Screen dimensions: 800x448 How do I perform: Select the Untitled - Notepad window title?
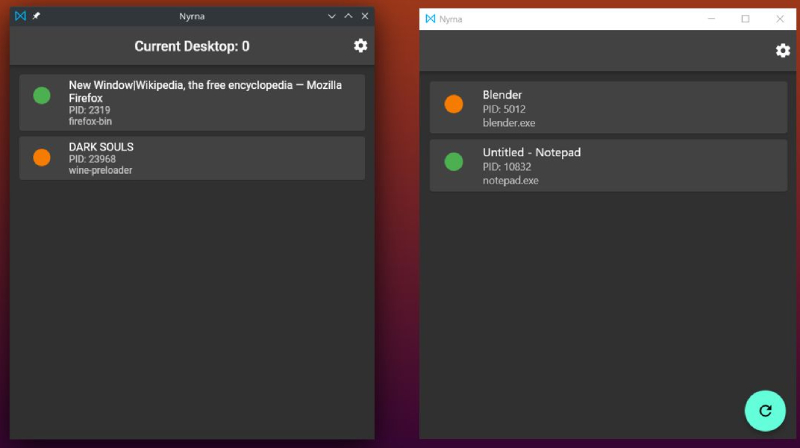click(x=532, y=153)
